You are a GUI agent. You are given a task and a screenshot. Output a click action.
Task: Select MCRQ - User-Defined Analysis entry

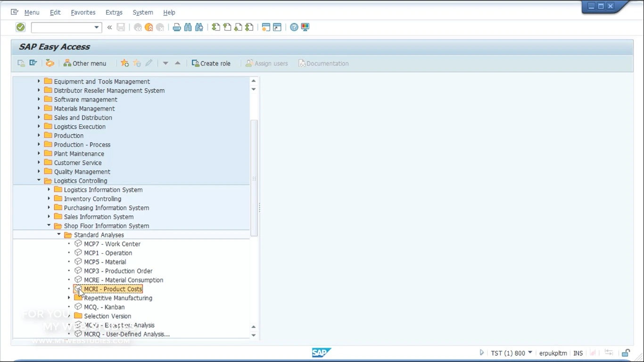pos(127,334)
